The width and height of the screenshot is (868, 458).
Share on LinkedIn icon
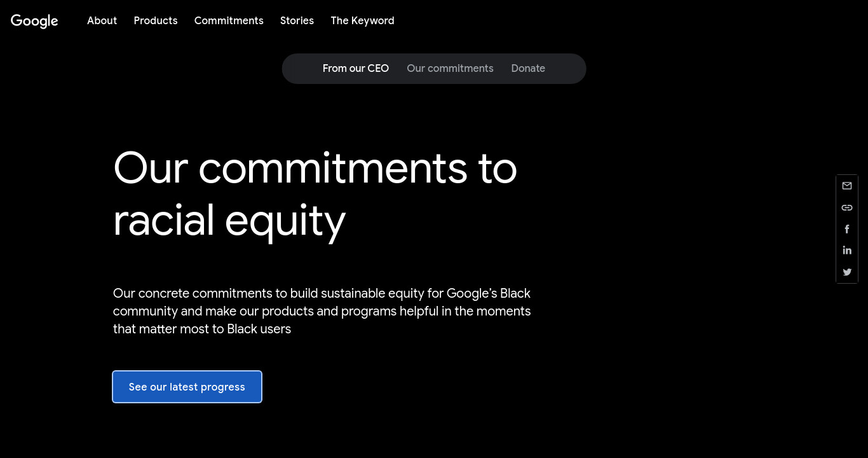click(847, 250)
